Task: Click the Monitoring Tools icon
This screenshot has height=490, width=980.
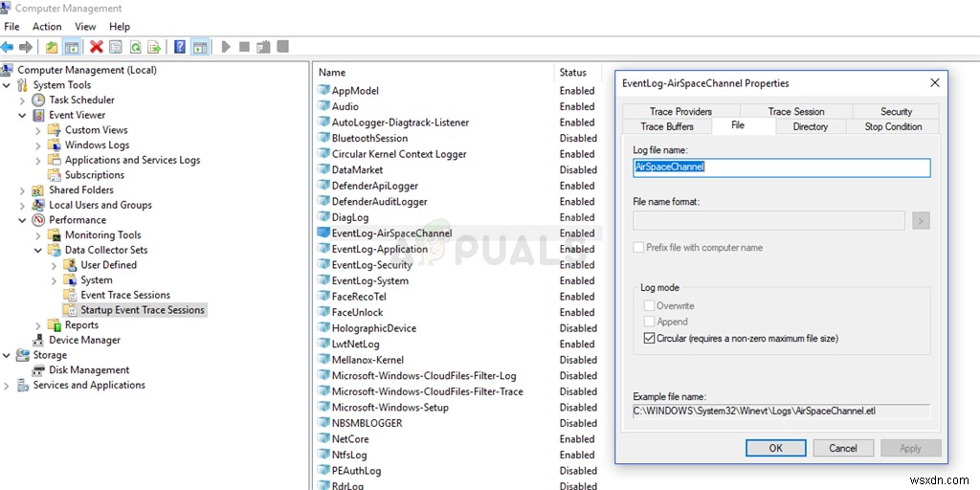Action: click(55, 235)
